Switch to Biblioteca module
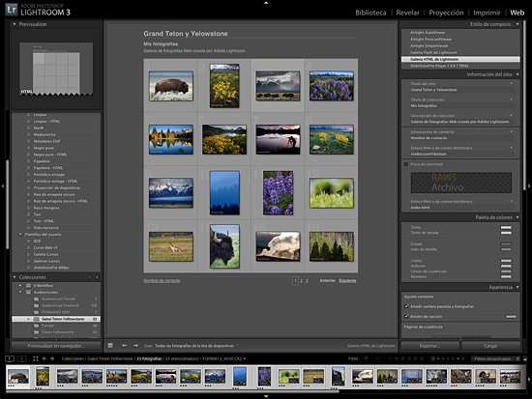Viewport: 532px width, 399px height. [x=370, y=13]
